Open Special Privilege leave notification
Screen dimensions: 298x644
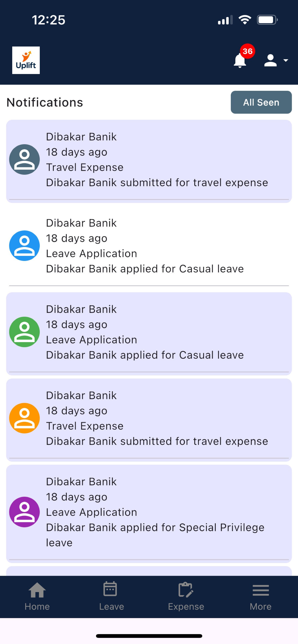[x=149, y=514]
